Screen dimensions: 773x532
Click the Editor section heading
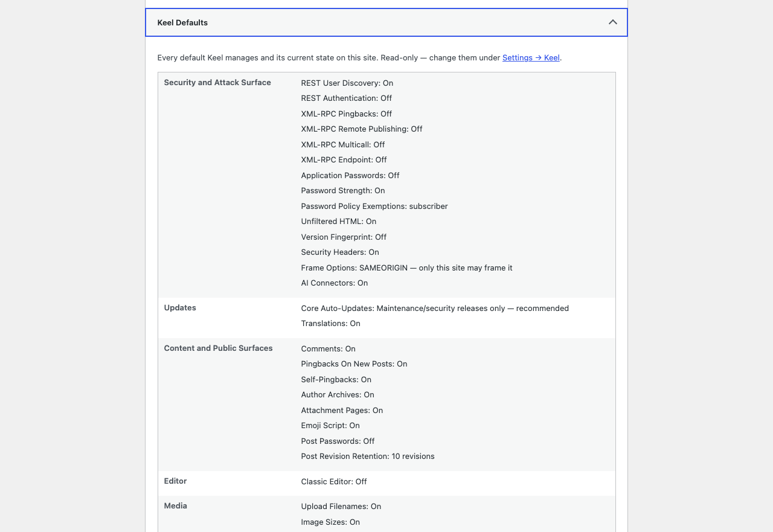pos(175,481)
